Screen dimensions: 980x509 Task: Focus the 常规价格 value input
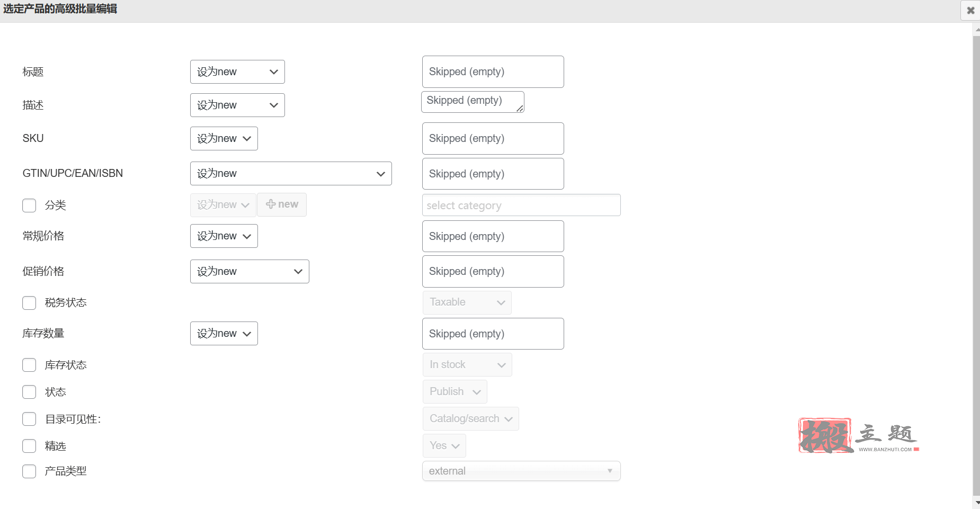493,236
